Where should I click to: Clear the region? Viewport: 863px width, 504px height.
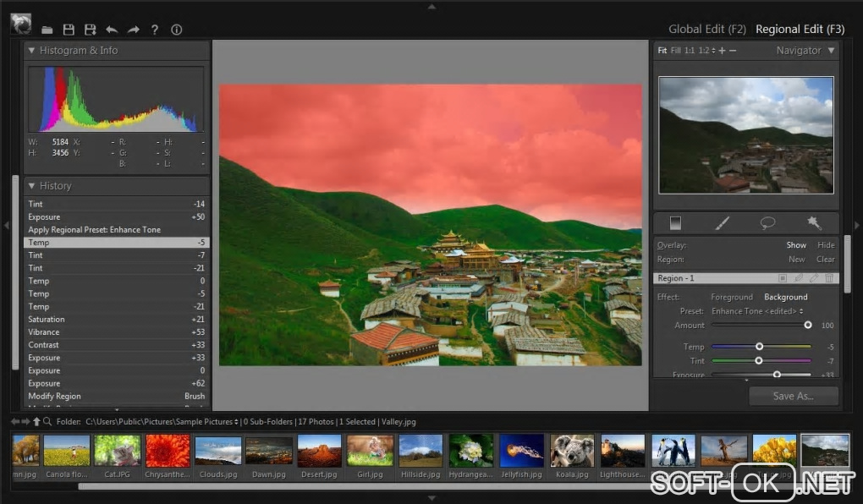[825, 259]
